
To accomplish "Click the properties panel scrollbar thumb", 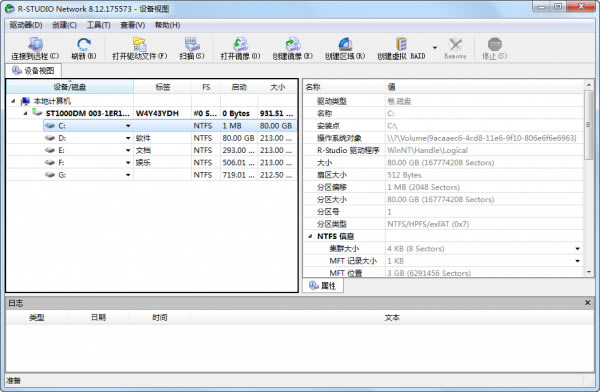I will coord(589,124).
